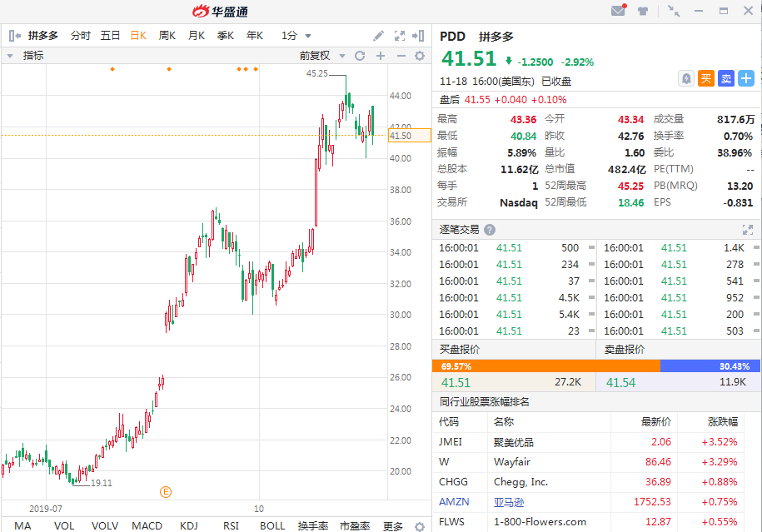The height and width of the screenshot is (532, 762).
Task: Enable the VOL indicator
Action: 64,525
